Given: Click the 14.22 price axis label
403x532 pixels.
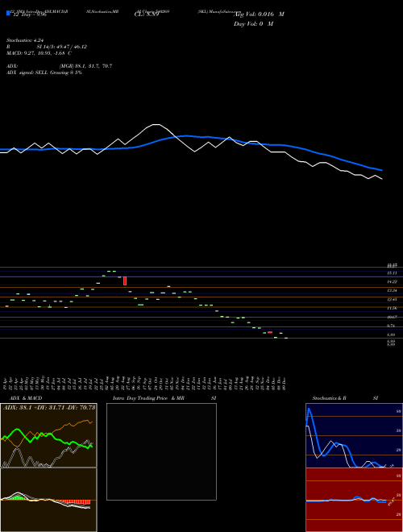Looking at the screenshot, I should [392, 282].
